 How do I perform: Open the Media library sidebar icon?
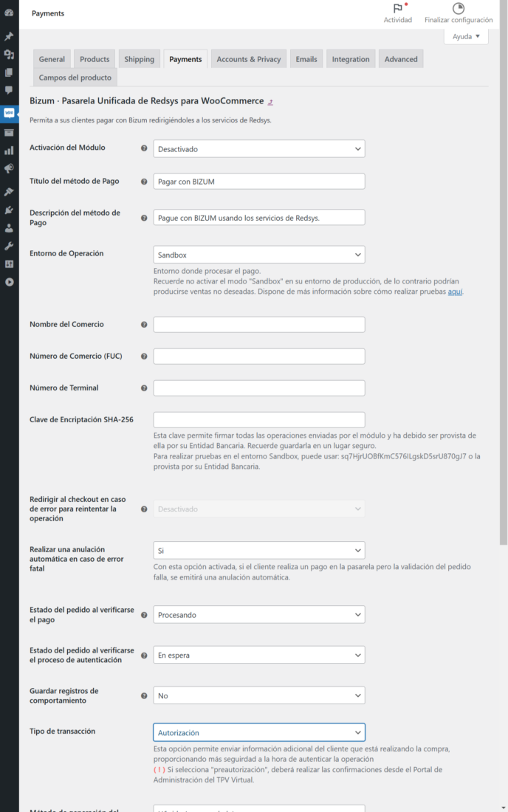coord(9,54)
